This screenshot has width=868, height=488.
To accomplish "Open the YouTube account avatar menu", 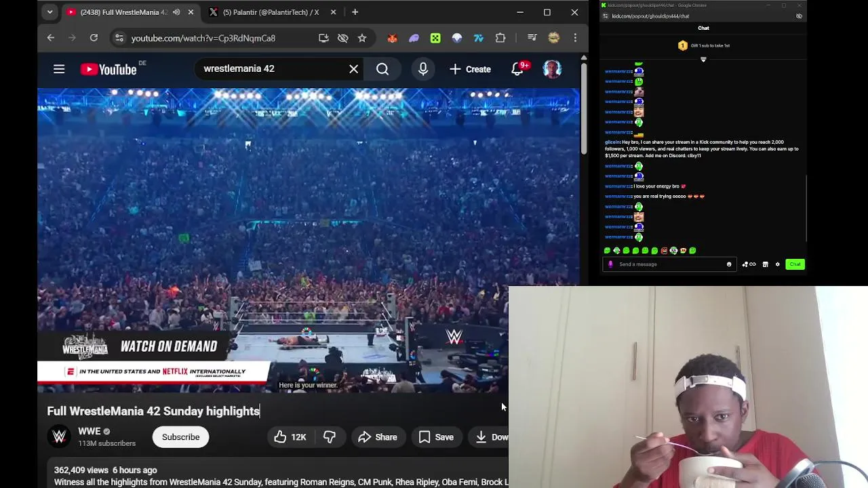I will [552, 69].
